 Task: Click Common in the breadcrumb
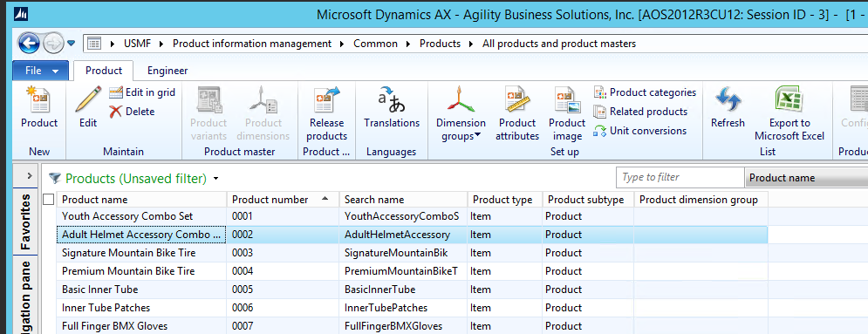click(375, 43)
